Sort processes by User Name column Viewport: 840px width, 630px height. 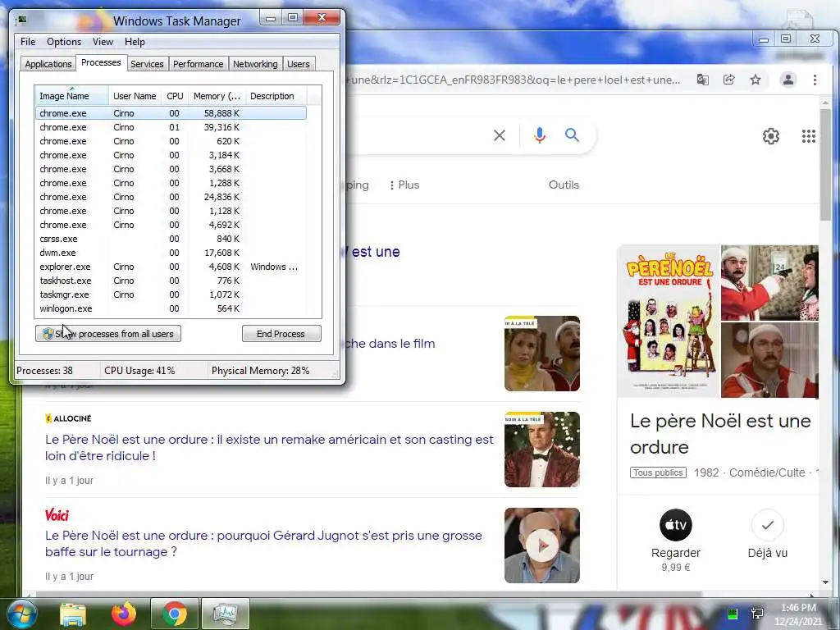tap(135, 96)
